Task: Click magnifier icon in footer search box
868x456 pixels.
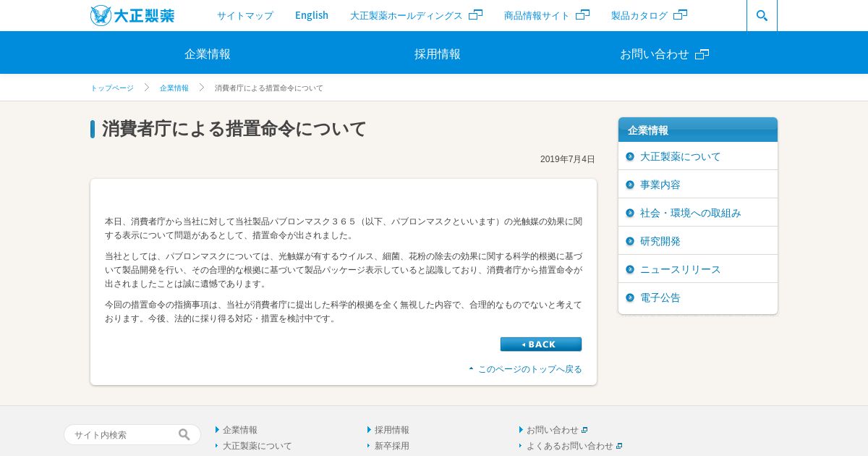Action: coord(184,434)
